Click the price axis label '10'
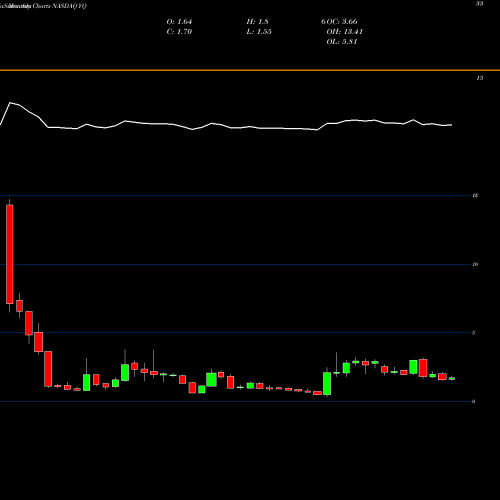The width and height of the screenshot is (500, 500). coord(475,264)
